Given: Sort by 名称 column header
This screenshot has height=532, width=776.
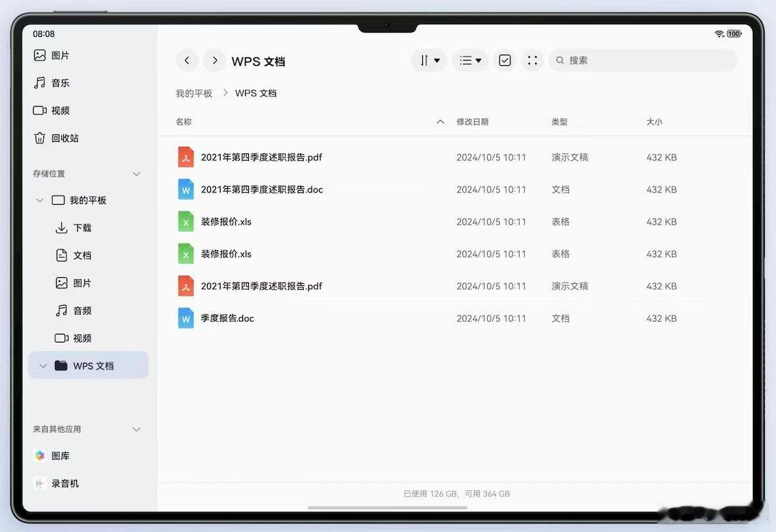Looking at the screenshot, I should pos(184,122).
